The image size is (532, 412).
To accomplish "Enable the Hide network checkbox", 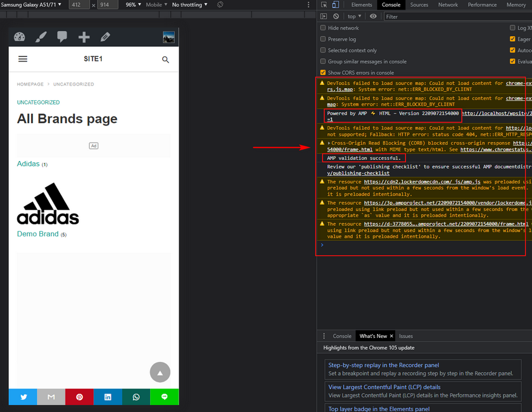I will [x=323, y=28].
